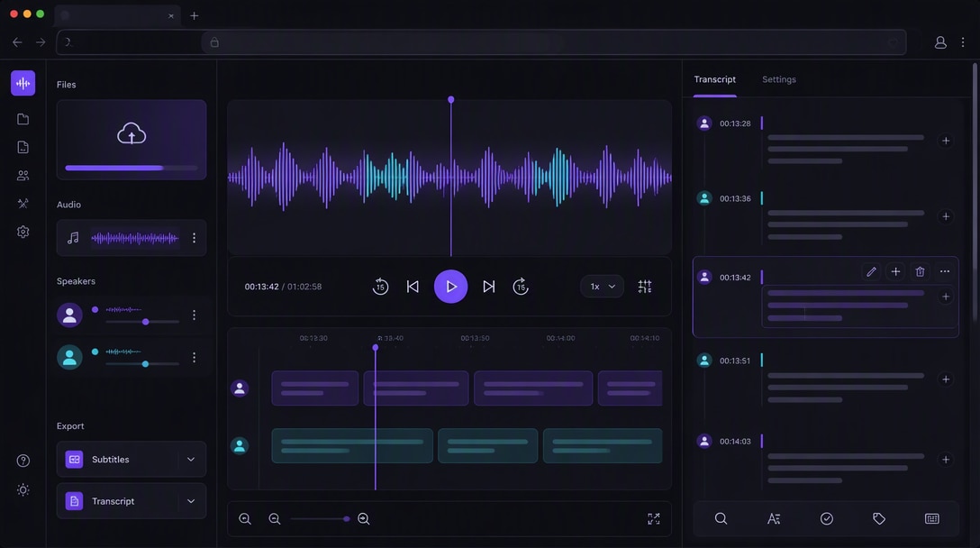Click the cloud upload area under Files

click(132, 140)
